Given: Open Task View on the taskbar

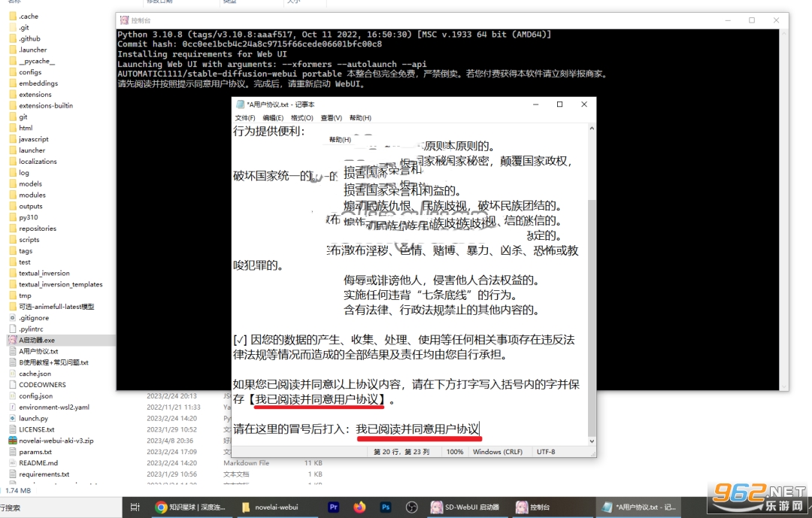Looking at the screenshot, I should pyautogui.click(x=135, y=507).
